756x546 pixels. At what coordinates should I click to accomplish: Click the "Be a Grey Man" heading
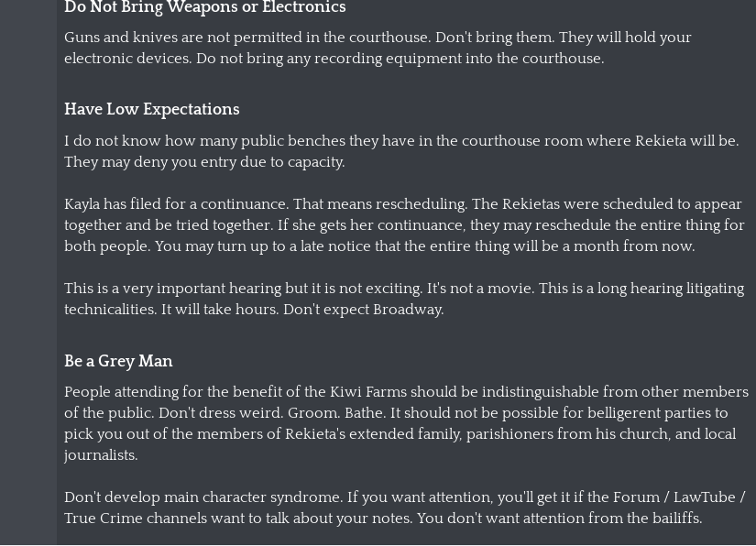[x=118, y=362]
